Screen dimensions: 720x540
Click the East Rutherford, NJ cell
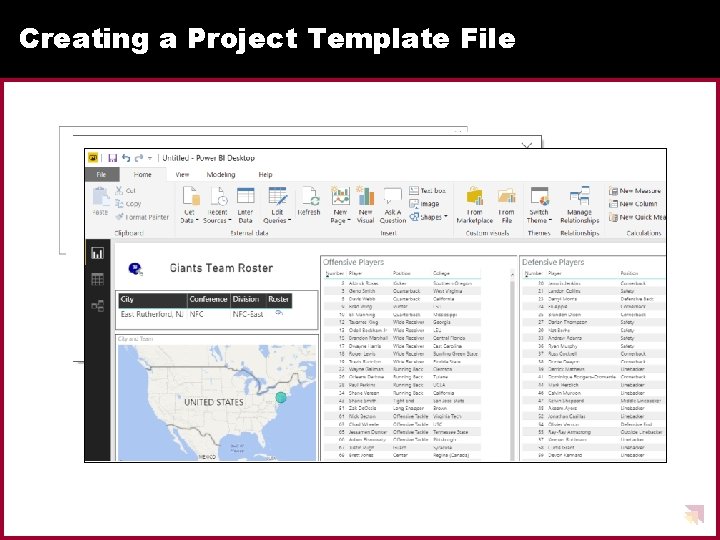(x=152, y=314)
